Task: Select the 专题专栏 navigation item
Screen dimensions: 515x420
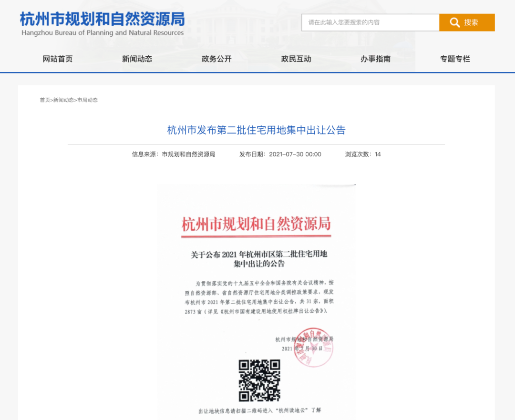Action: tap(455, 59)
